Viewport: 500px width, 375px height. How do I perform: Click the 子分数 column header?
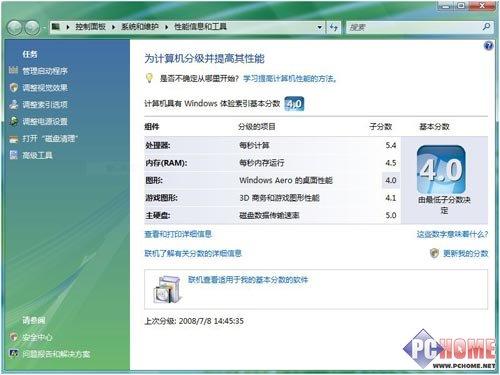click(x=380, y=127)
